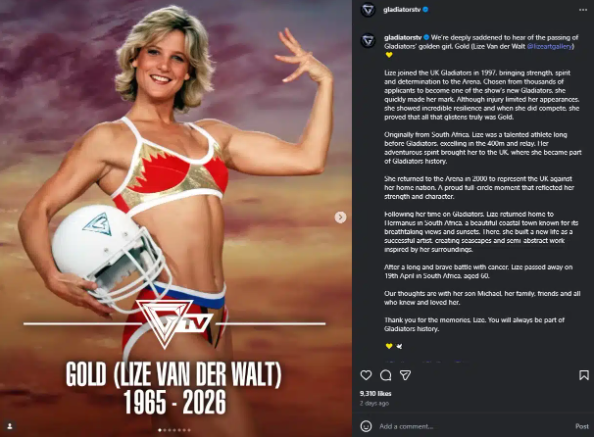Click the Post comment button
The image size is (596, 437).
point(582,426)
